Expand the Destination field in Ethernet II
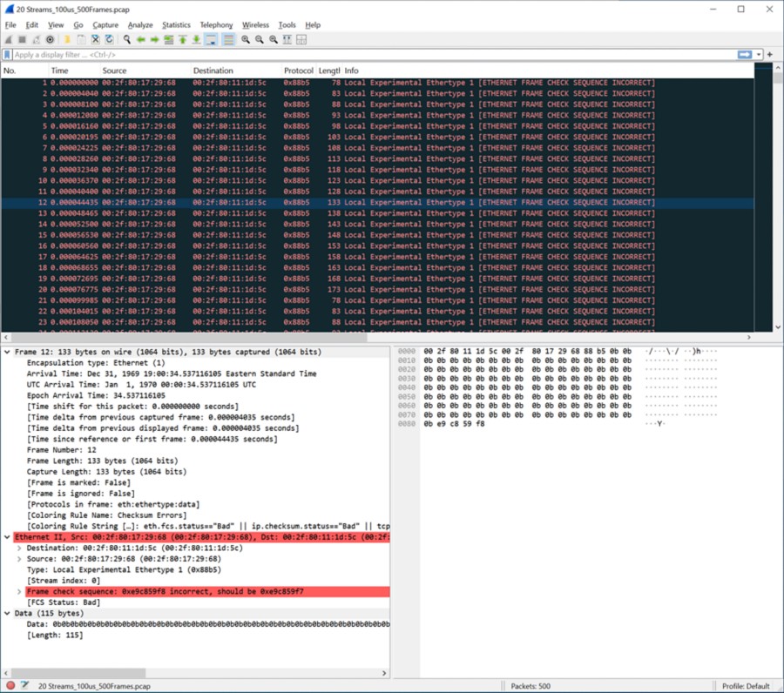784x693 pixels. pyautogui.click(x=19, y=548)
